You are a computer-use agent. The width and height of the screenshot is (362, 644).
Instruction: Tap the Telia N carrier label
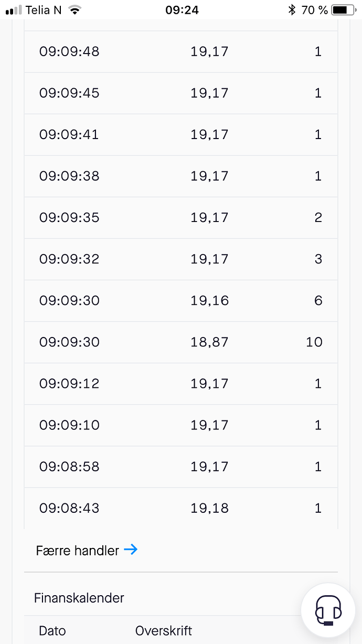click(44, 9)
